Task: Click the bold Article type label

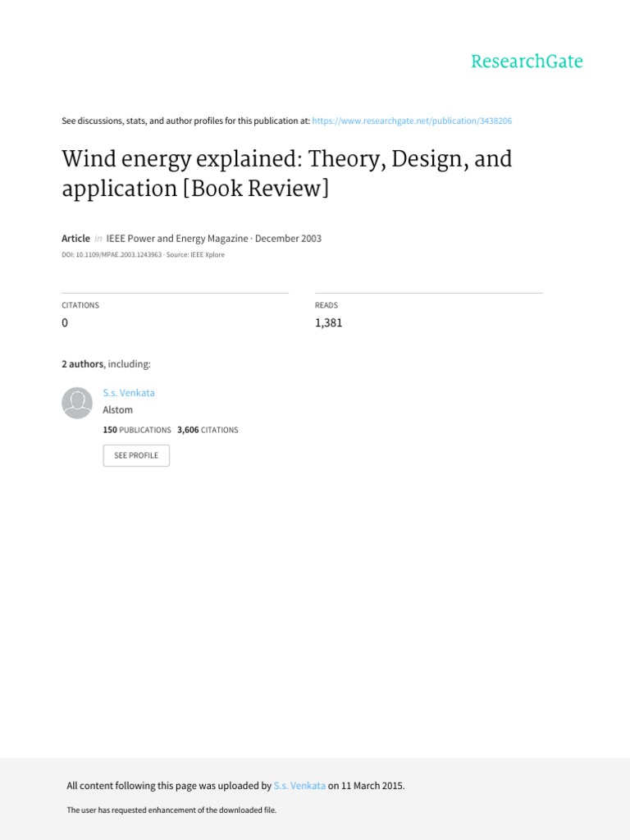Action: point(75,239)
